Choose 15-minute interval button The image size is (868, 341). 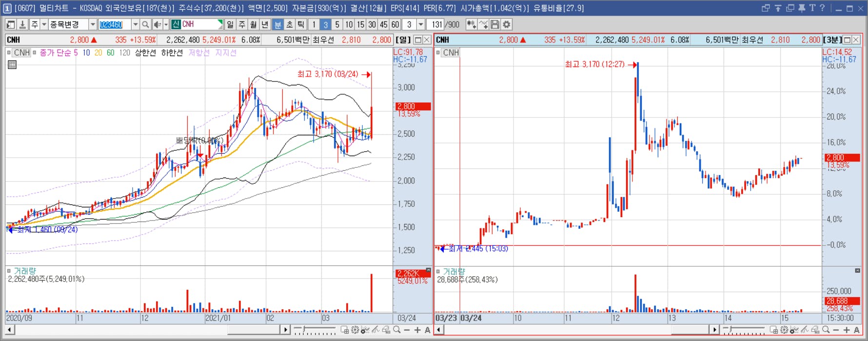pos(360,24)
